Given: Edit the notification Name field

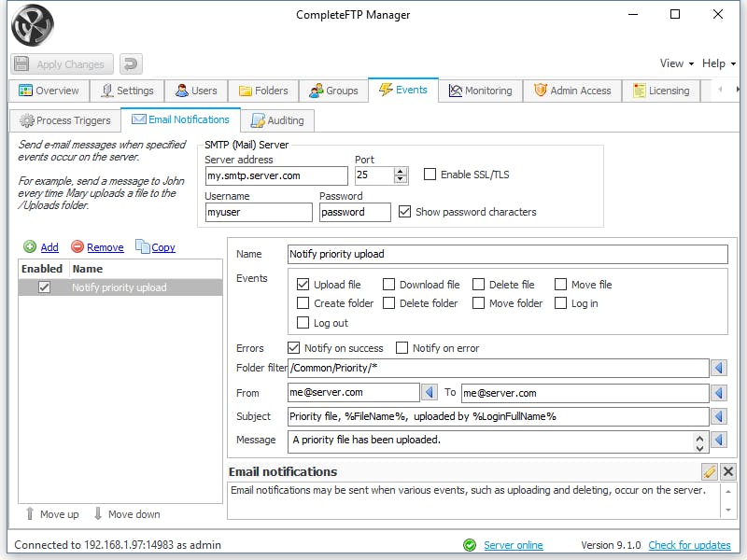Looking at the screenshot, I should click(x=508, y=254).
